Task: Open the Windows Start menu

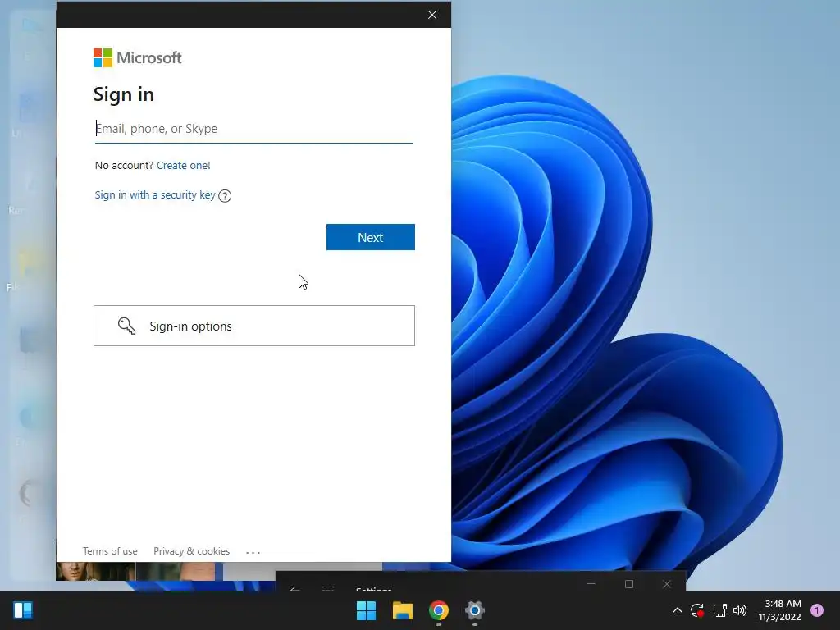Action: 367,610
